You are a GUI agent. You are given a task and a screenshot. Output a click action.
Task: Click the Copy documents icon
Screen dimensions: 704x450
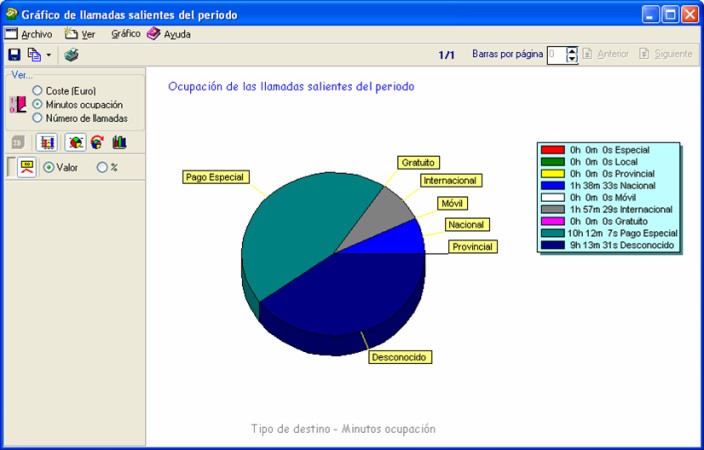(35, 55)
